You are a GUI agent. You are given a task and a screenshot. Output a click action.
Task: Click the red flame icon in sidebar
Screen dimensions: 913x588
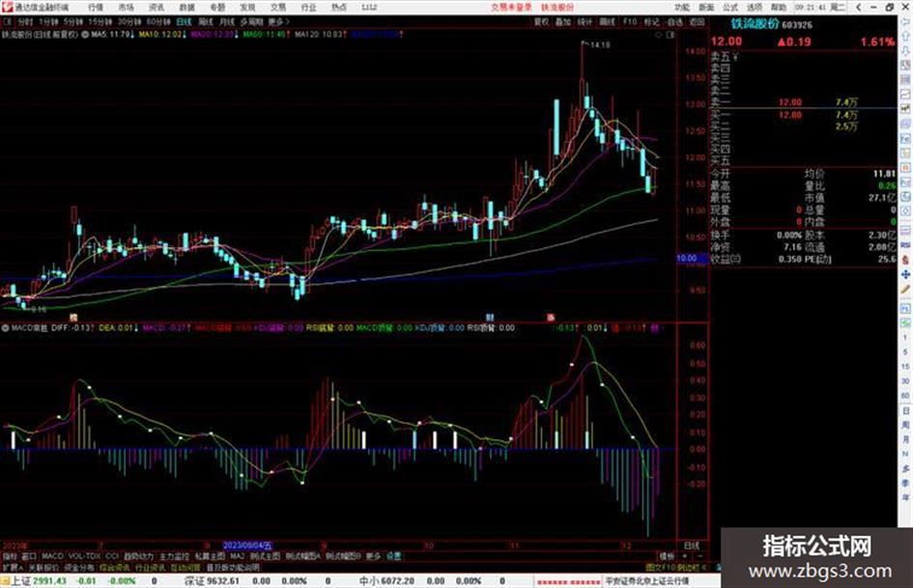pyautogui.click(x=905, y=260)
